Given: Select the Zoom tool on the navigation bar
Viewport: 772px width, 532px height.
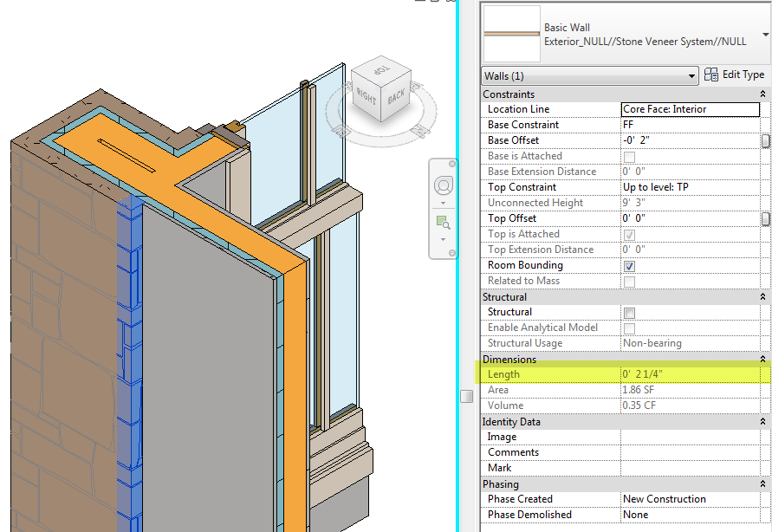Looking at the screenshot, I should point(444,219).
